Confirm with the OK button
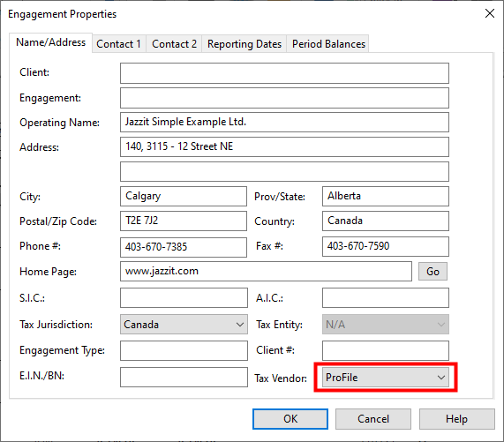Viewport: 504px width, 442px height. pos(290,419)
